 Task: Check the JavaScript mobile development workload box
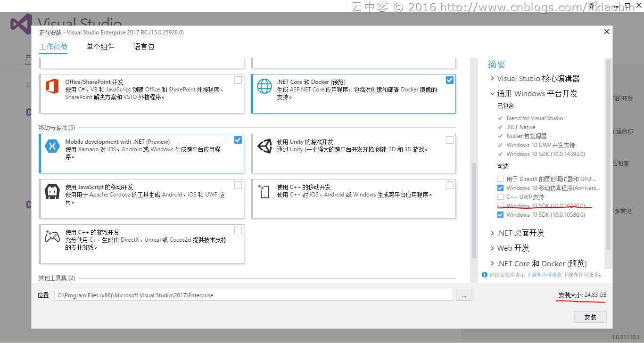tap(238, 185)
